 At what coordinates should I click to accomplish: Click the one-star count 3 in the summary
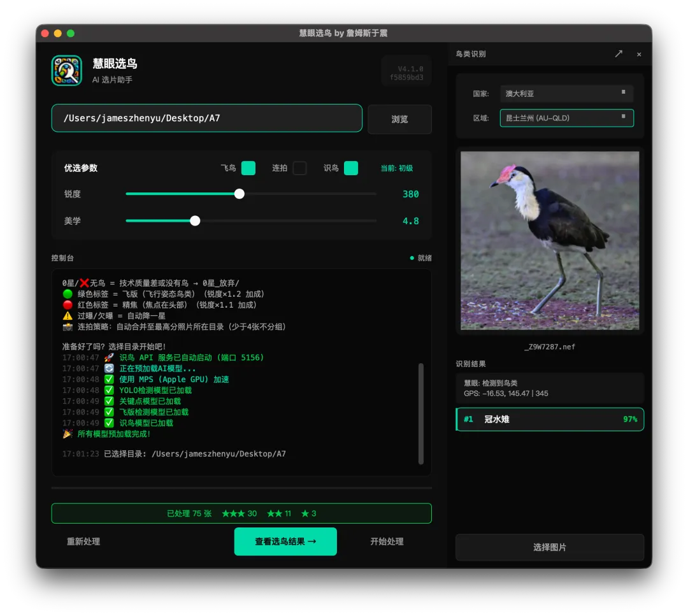tap(308, 513)
